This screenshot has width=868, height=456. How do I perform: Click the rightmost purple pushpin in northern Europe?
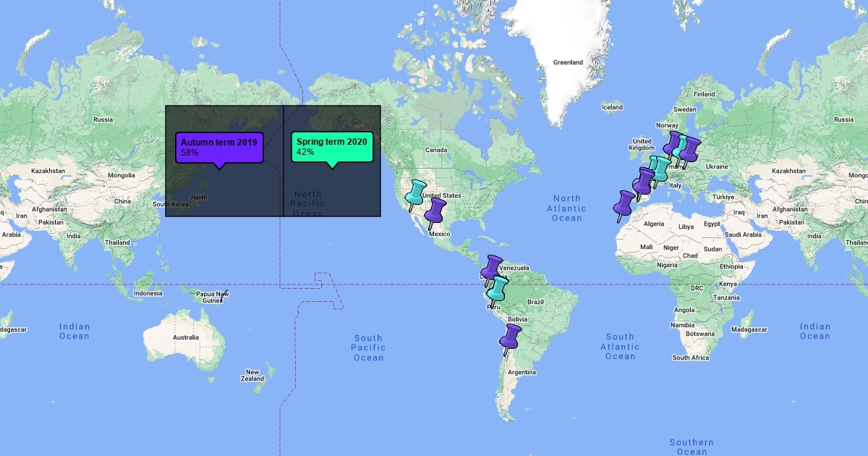click(x=690, y=150)
